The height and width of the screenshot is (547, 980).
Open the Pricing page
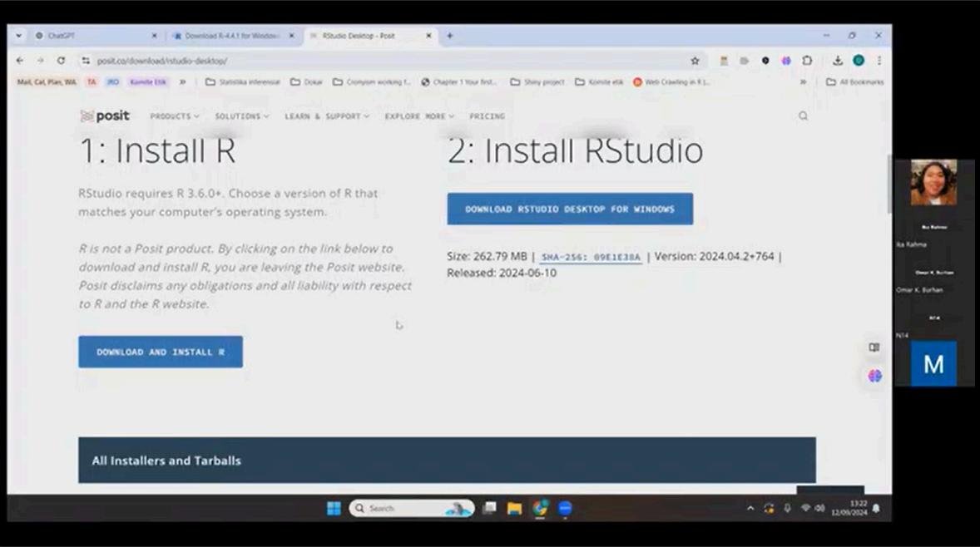[487, 116]
